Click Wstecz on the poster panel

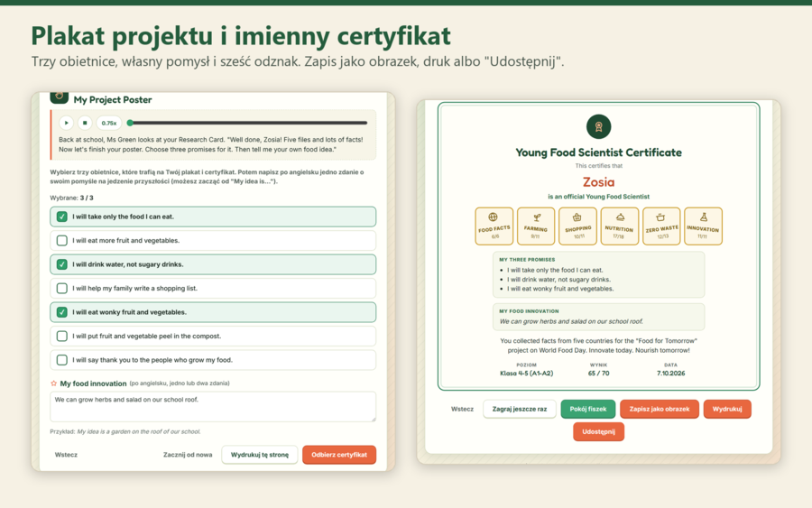click(66, 455)
